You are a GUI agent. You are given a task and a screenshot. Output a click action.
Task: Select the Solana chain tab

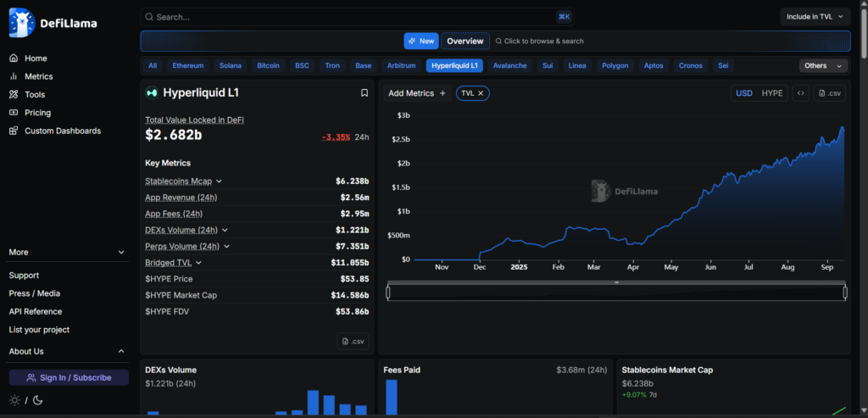(230, 65)
